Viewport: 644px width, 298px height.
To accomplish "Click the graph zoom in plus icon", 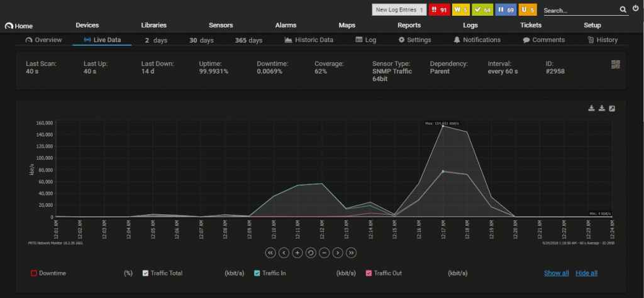I will tap(297, 253).
